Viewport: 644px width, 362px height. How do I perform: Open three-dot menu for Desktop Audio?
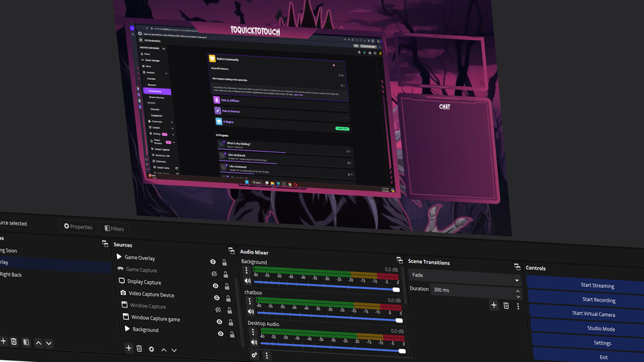tap(253, 332)
